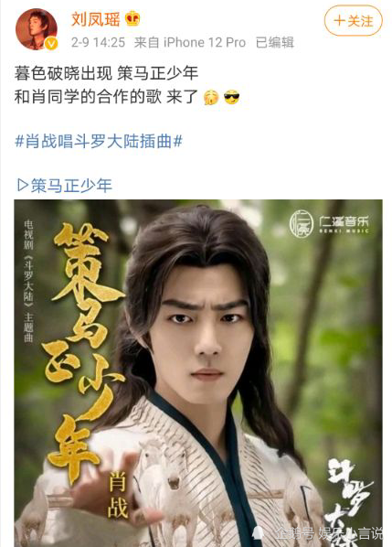Click the yellow verified badge on avatar

(51, 44)
